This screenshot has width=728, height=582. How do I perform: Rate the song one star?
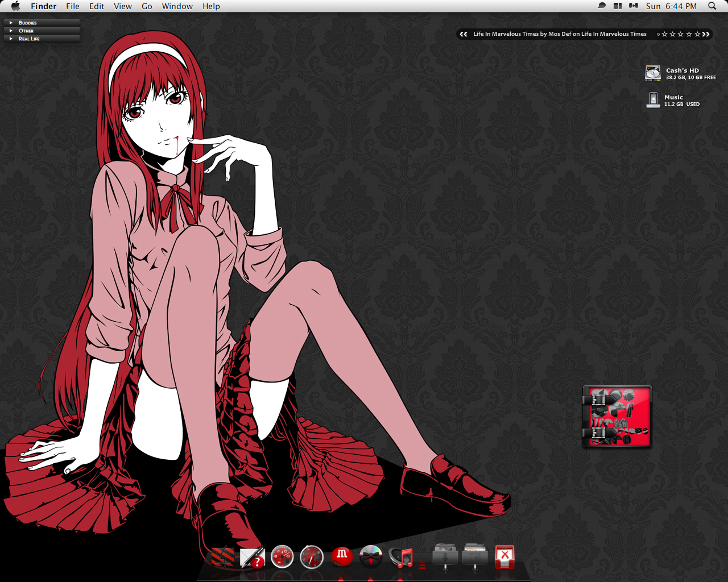tap(664, 34)
